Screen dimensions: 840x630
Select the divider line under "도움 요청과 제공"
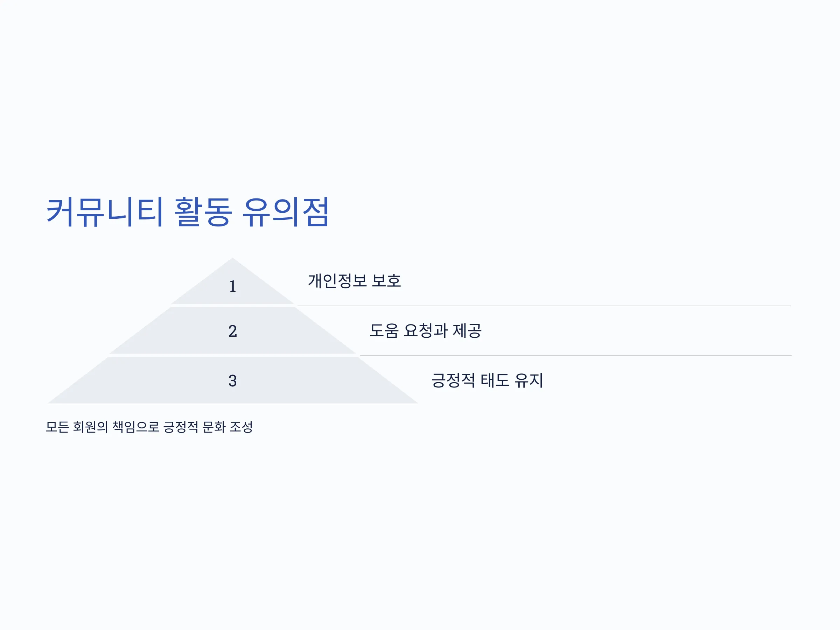(x=576, y=356)
